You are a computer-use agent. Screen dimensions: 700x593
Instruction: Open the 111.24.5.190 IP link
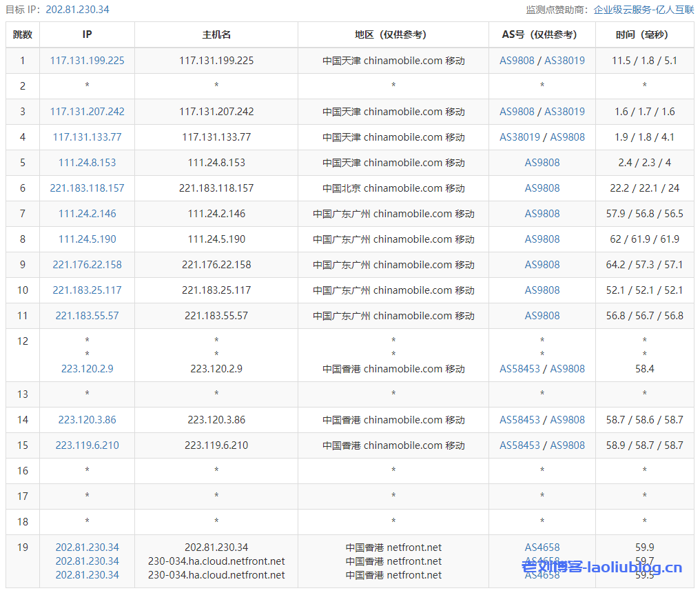click(87, 239)
